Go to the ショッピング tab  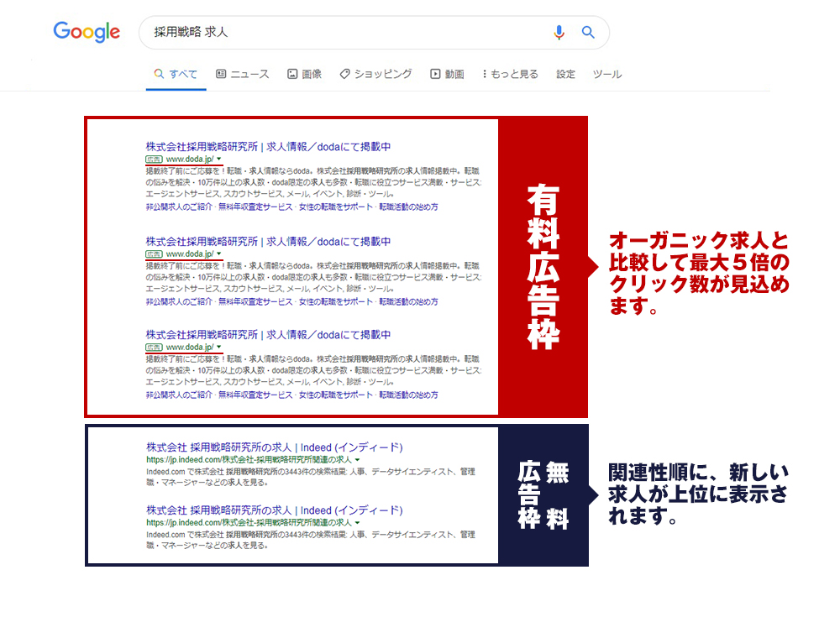[376, 74]
